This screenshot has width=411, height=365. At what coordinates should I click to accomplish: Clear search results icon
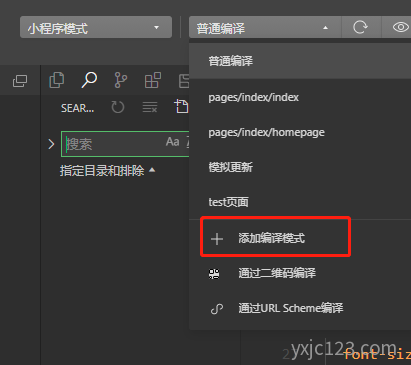150,107
